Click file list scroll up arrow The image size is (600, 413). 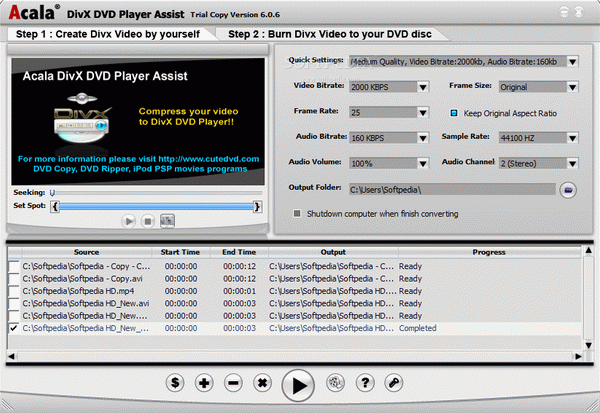(589, 251)
